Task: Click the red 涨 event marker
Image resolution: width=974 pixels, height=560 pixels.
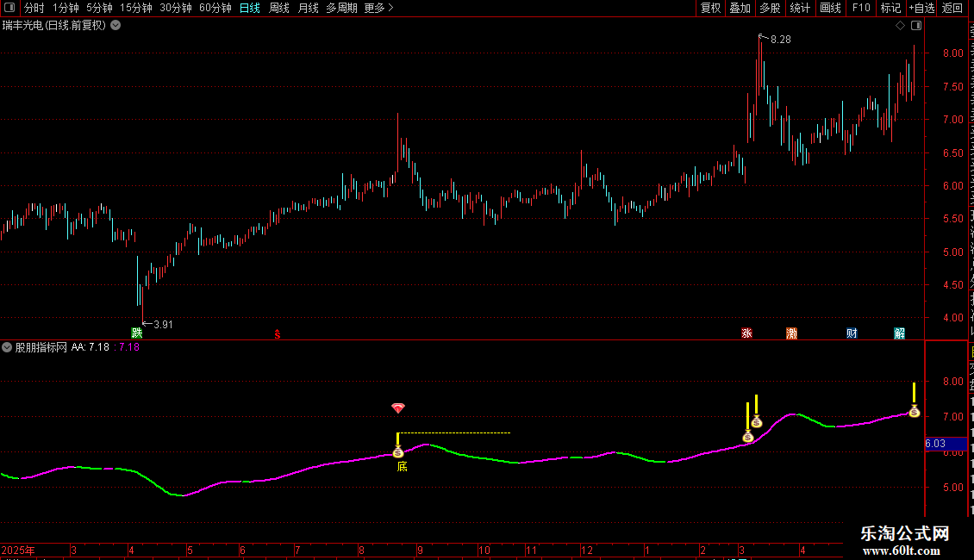Action: [x=746, y=333]
